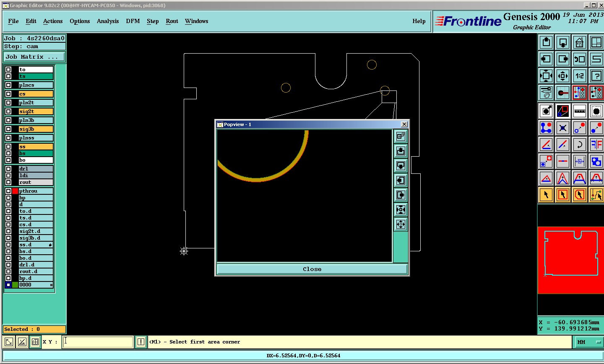Viewport: 604px width, 364px height.
Task: Open the MM units dropdown
Action: click(x=588, y=342)
